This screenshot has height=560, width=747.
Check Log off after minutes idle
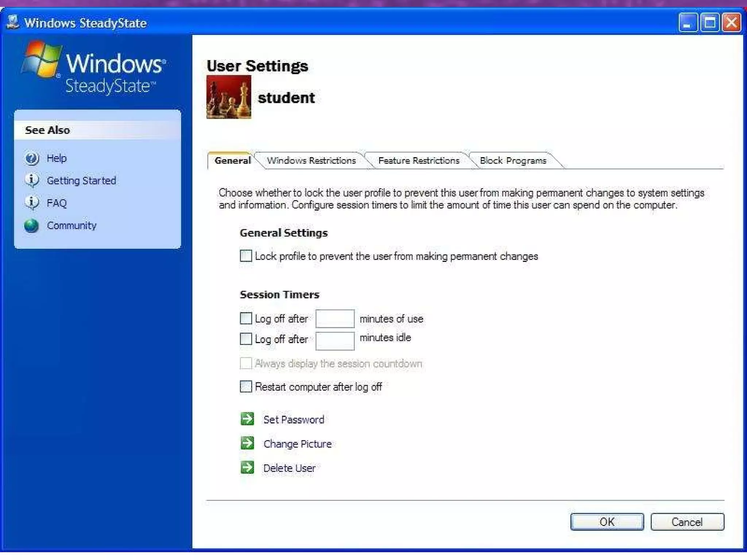(x=246, y=339)
